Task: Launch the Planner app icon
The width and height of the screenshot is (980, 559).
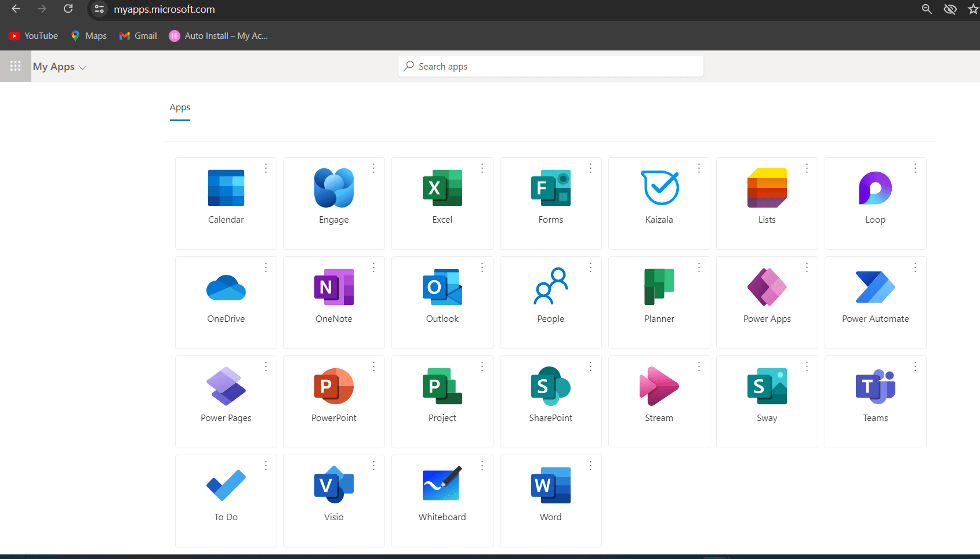Action: point(659,287)
